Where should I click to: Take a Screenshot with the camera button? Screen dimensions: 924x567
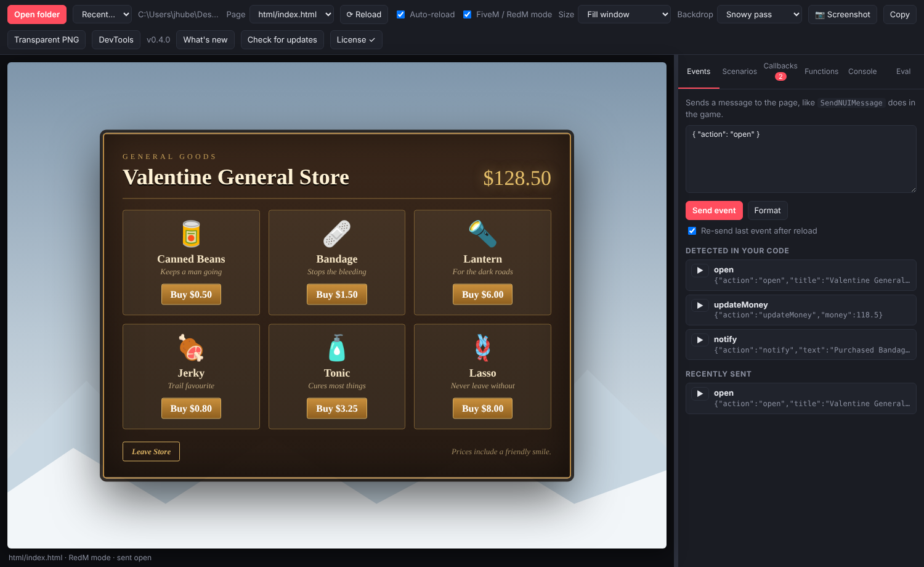click(843, 14)
